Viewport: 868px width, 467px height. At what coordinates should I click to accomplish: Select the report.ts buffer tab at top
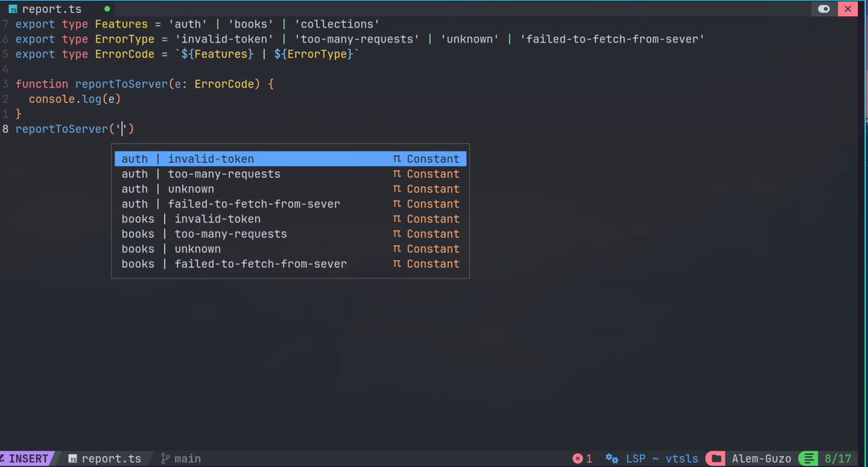(x=58, y=9)
